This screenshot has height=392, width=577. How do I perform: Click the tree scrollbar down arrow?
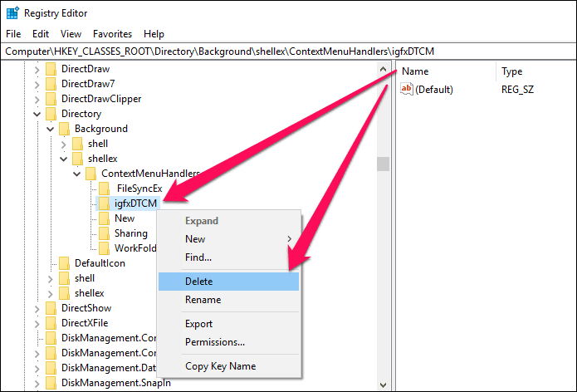(x=383, y=385)
